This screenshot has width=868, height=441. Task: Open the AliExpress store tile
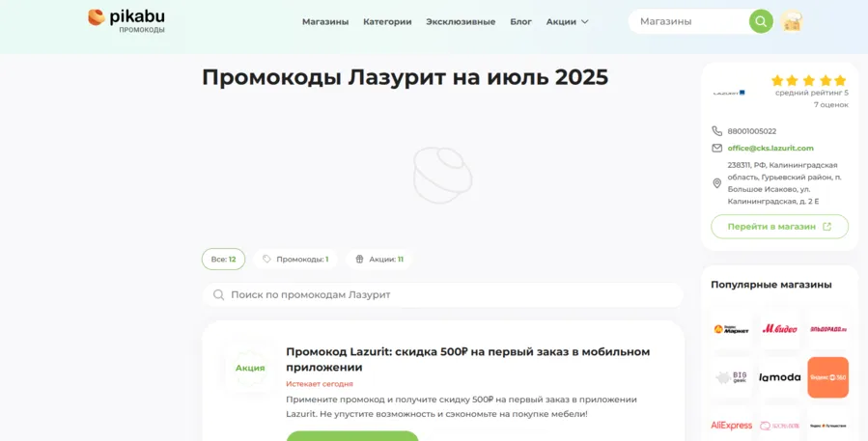click(x=731, y=425)
